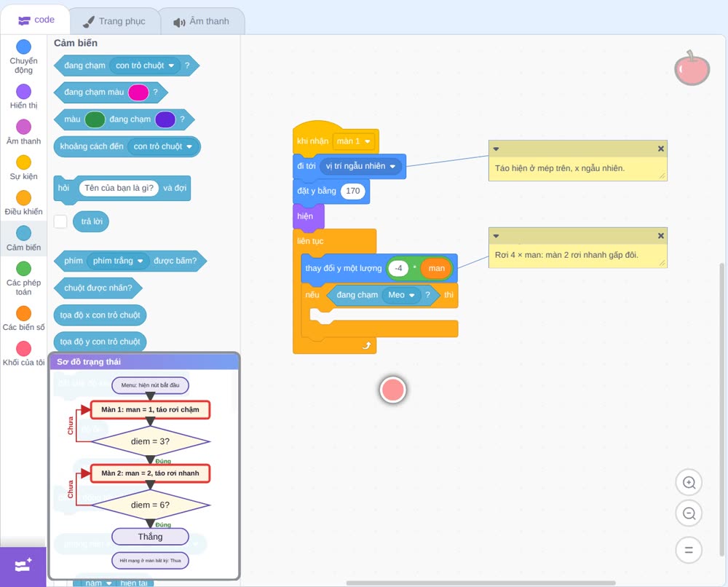Choose the Điều khiển category
The height and width of the screenshot is (587, 728).
[x=24, y=203]
